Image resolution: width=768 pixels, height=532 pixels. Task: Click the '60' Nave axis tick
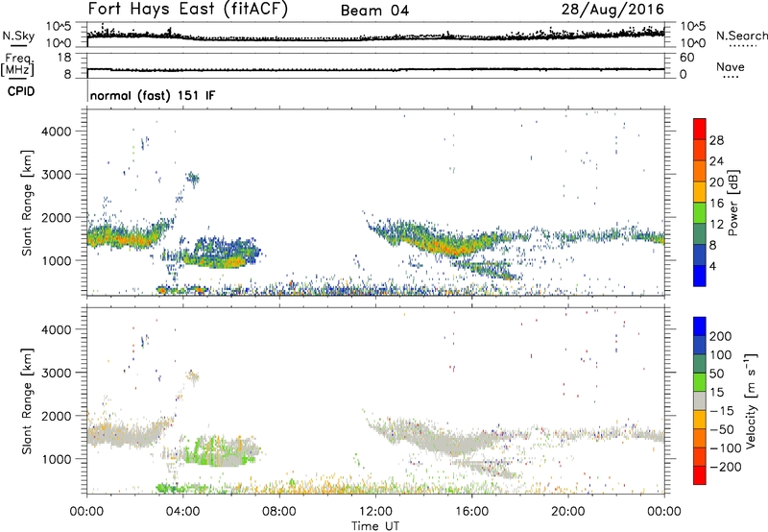tap(686, 58)
